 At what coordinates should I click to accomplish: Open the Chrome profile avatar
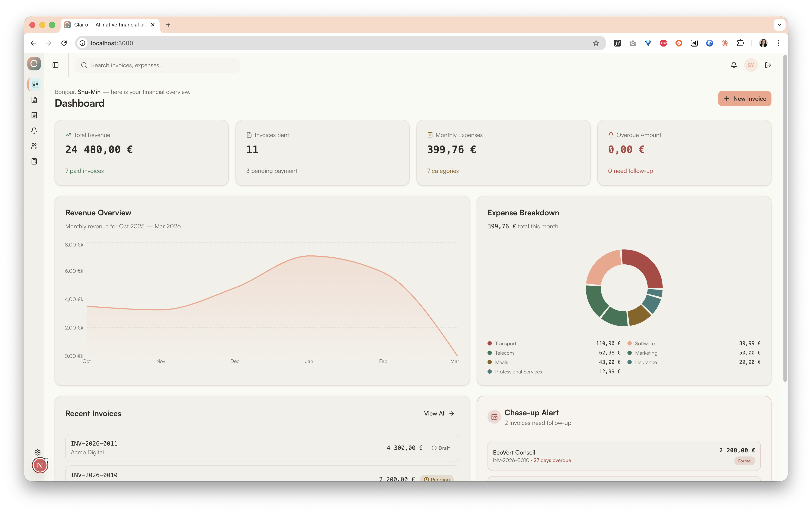point(763,43)
